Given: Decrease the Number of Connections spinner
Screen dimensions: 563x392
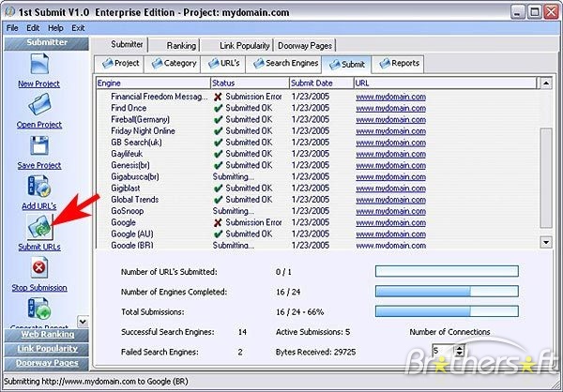Looking at the screenshot, I should pyautogui.click(x=460, y=354).
